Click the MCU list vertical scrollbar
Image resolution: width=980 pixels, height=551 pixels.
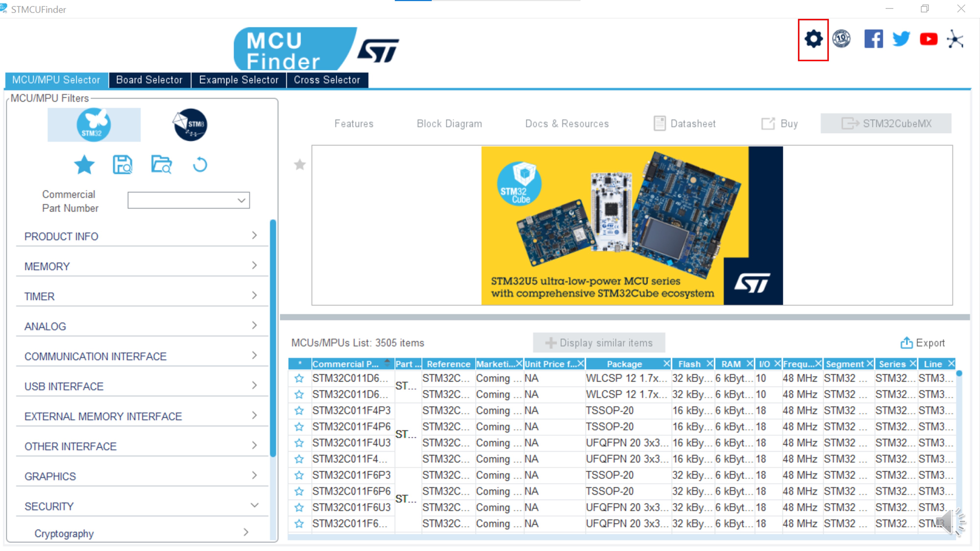coord(959,374)
